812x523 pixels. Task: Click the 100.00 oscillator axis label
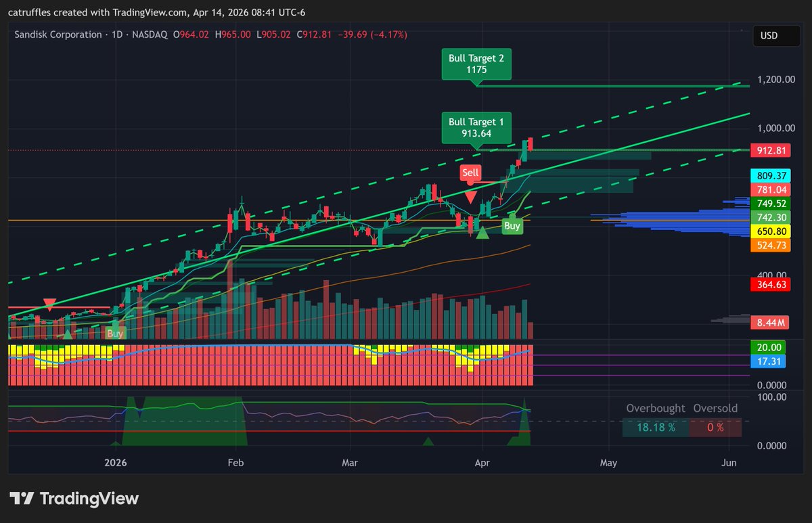pyautogui.click(x=771, y=396)
